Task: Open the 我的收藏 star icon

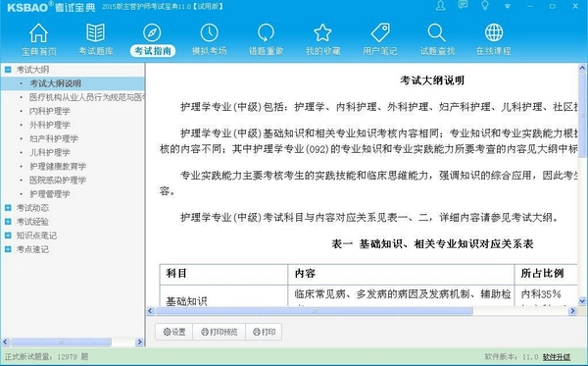Action: 322,32
